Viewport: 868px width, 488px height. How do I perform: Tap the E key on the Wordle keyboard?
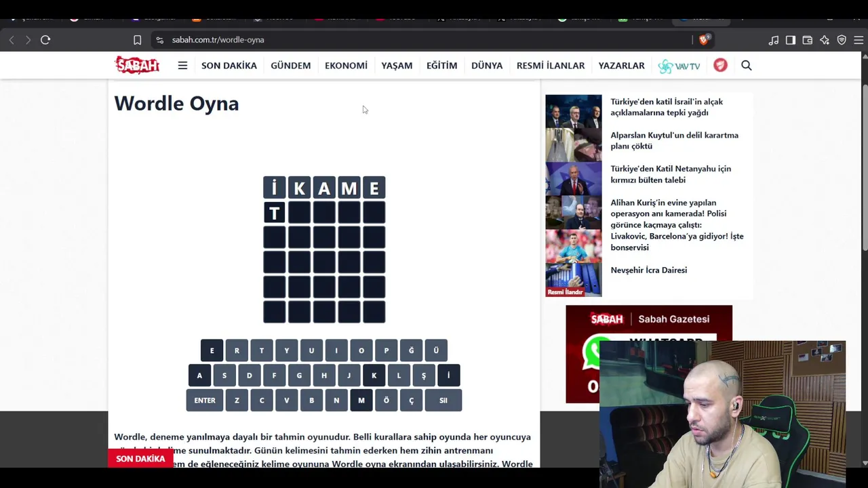coord(212,350)
